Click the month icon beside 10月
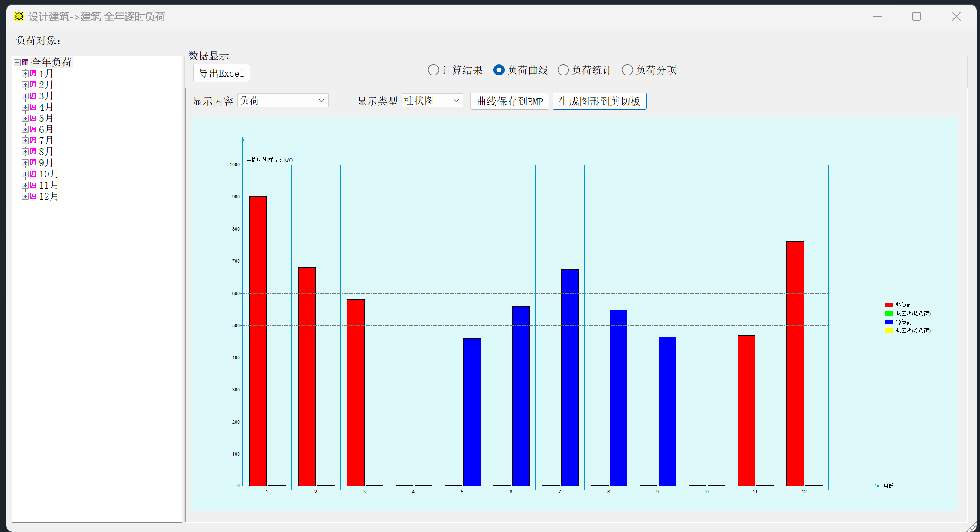Screen dimensions: 980x532 click(33, 174)
